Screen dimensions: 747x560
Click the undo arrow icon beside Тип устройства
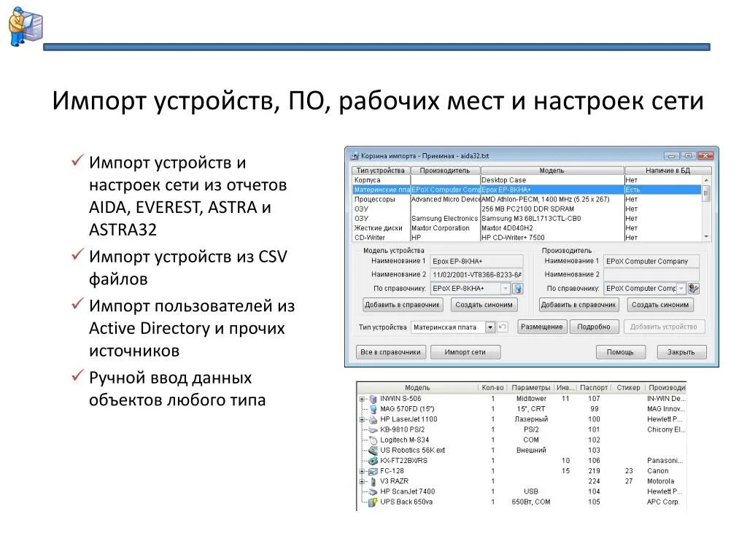click(502, 327)
